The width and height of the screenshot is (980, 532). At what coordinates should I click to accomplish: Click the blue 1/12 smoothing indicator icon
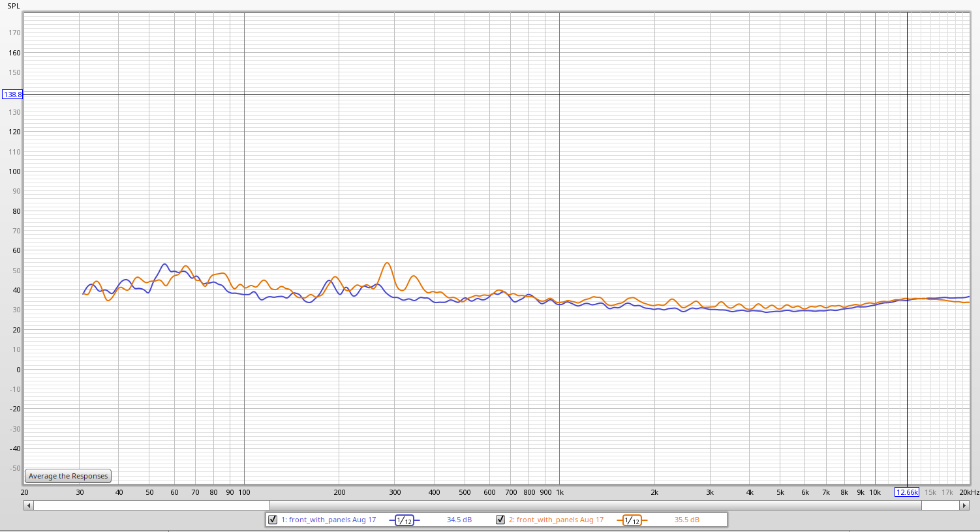pyautogui.click(x=405, y=520)
